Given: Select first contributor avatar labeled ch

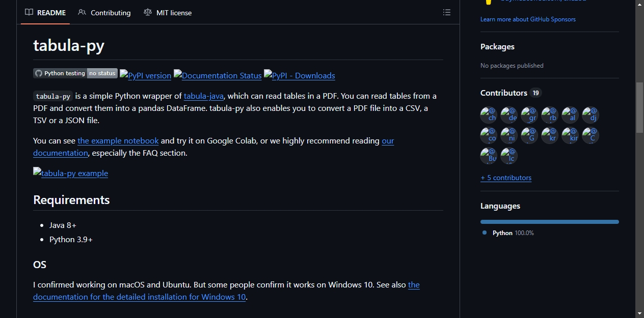Looking at the screenshot, I should 489,115.
